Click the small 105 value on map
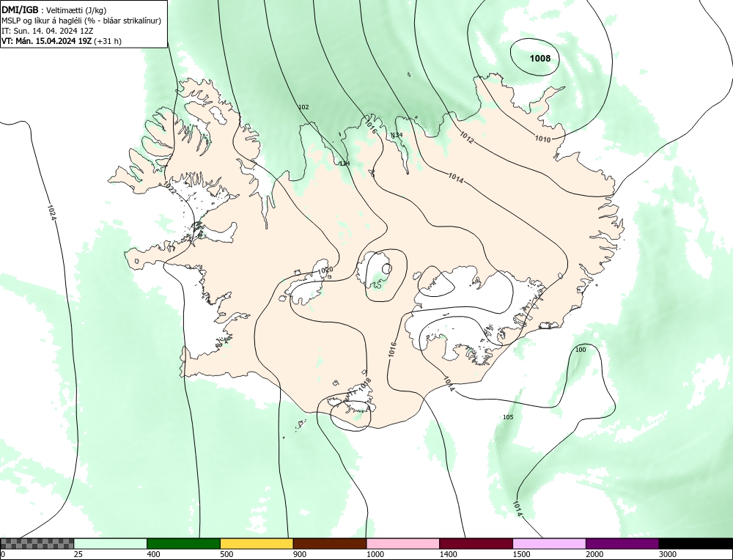This screenshot has width=733, height=560. pyautogui.click(x=508, y=417)
